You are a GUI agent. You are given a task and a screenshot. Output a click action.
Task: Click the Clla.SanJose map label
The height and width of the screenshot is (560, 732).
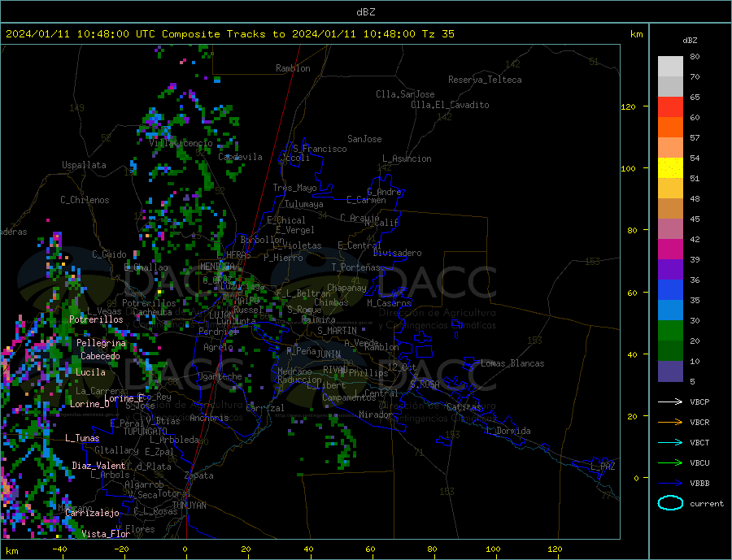(x=405, y=94)
